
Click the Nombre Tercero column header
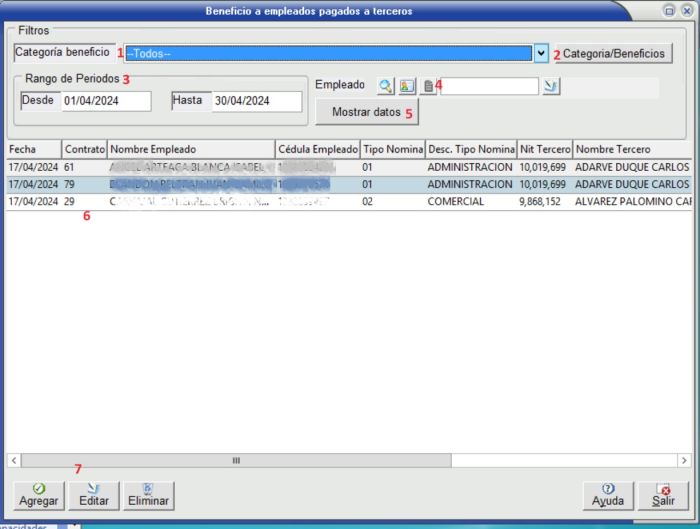click(x=630, y=149)
